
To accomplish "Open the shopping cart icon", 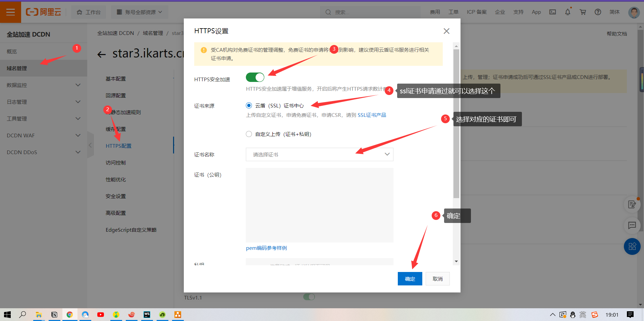I will pyautogui.click(x=583, y=12).
